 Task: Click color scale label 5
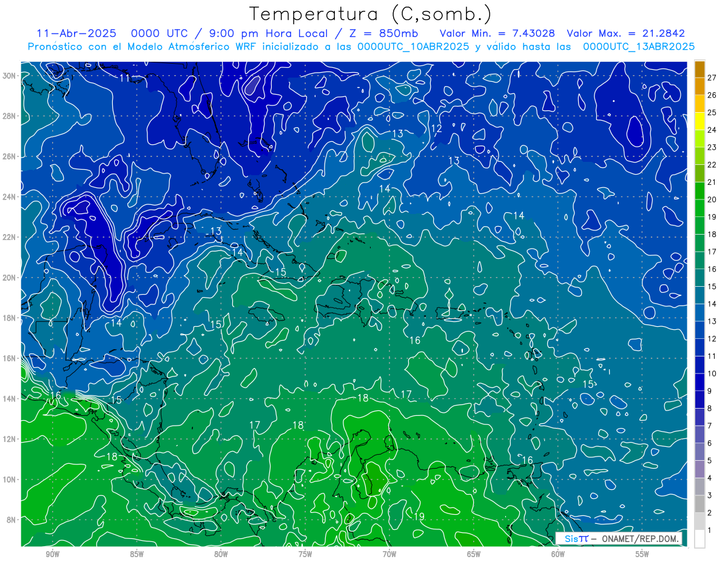coord(710,461)
